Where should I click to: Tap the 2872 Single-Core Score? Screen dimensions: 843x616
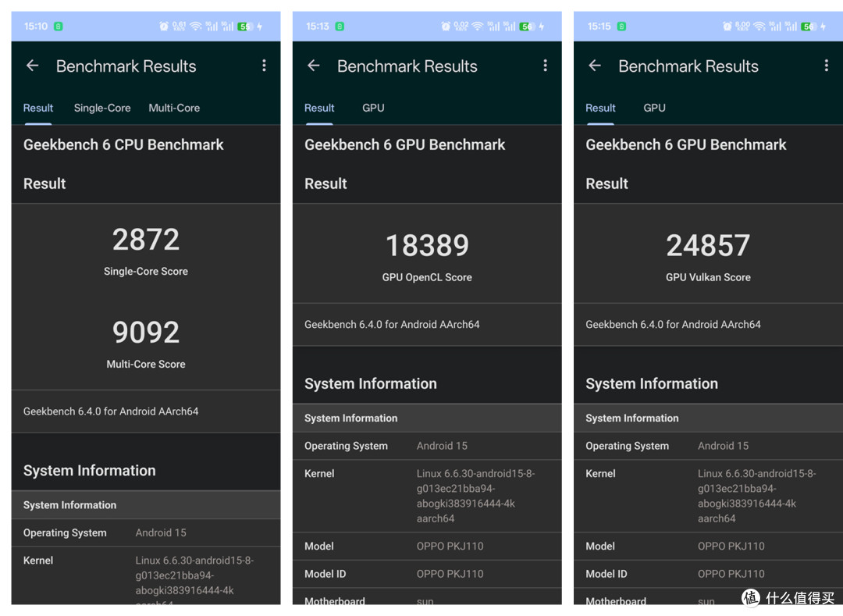tap(146, 239)
